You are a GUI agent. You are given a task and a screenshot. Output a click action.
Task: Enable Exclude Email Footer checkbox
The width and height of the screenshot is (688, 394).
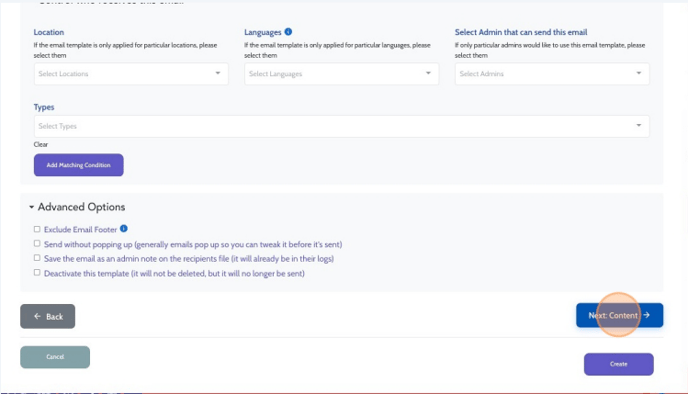(x=37, y=229)
